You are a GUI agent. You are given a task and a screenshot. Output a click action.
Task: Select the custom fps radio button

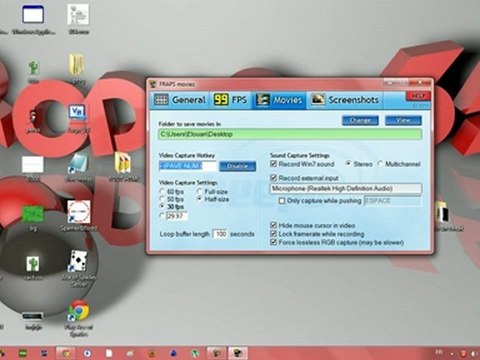pyautogui.click(x=162, y=216)
